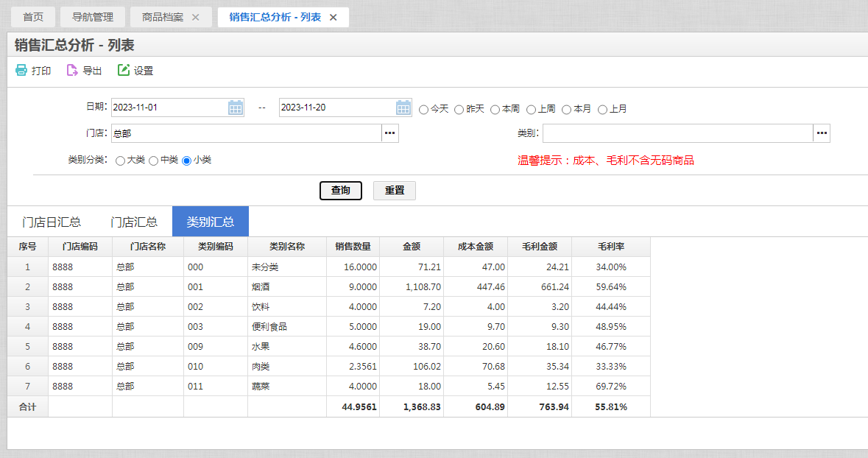Open settings via the 设置 icon
The width and height of the screenshot is (868, 458).
124,71
